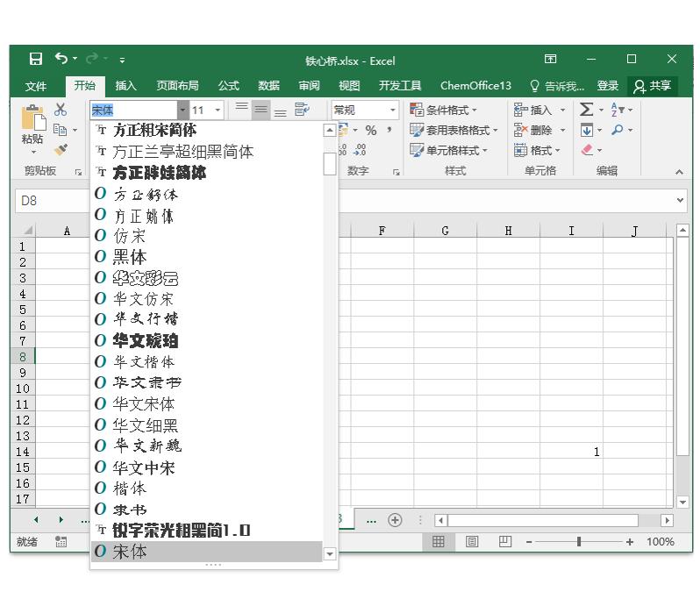
Task: Click the font name box showing 宋体
Action: pos(133,110)
